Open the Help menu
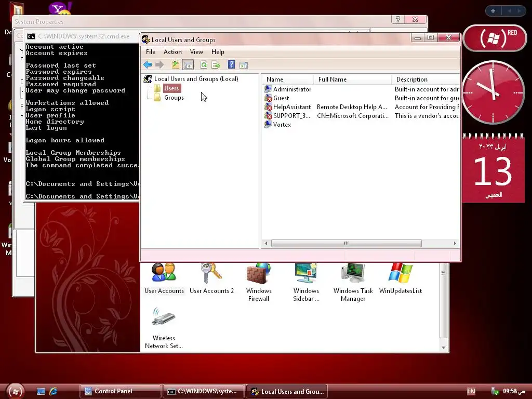532x399 pixels. [x=218, y=52]
